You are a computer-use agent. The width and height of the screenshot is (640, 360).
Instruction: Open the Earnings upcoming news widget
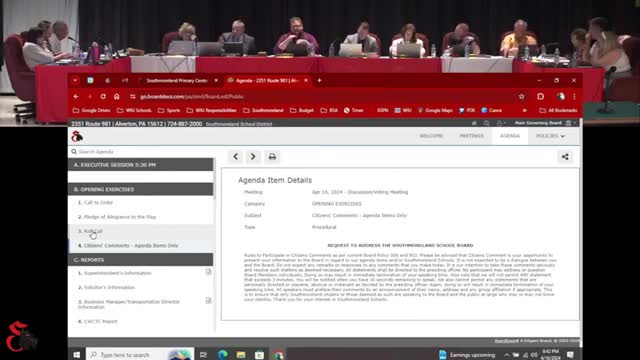coord(467,355)
